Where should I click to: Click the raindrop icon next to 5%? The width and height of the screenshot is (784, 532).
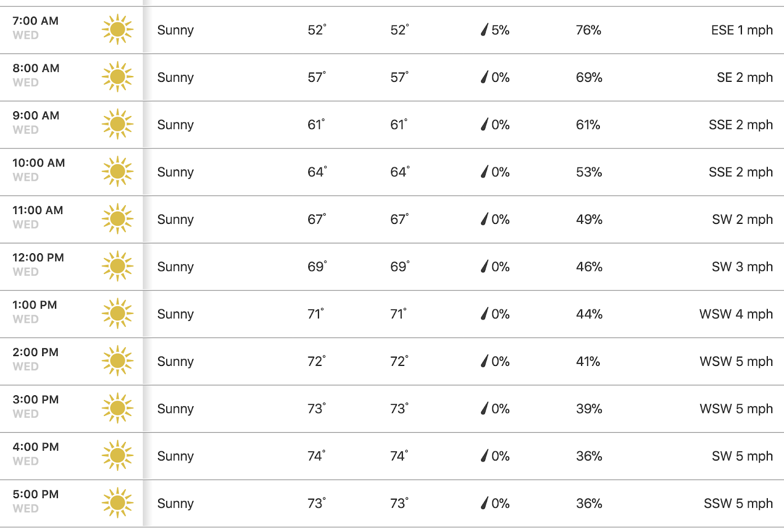tap(485, 30)
